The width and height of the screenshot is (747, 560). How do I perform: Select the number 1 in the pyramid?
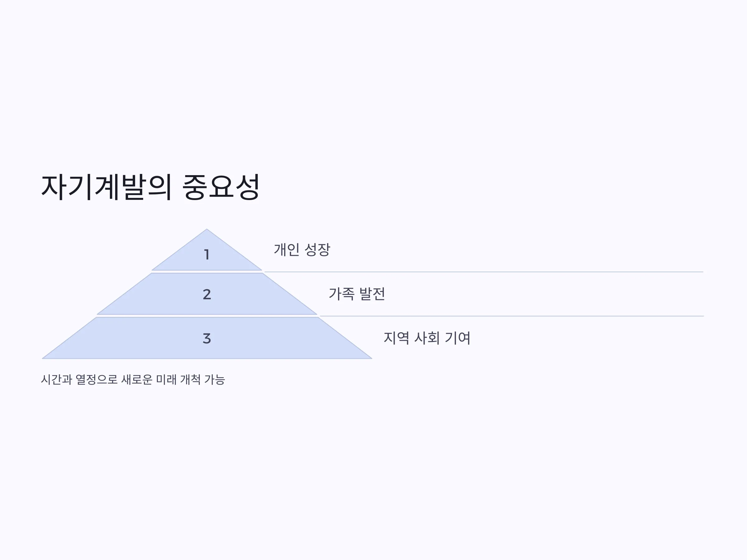[x=207, y=254]
